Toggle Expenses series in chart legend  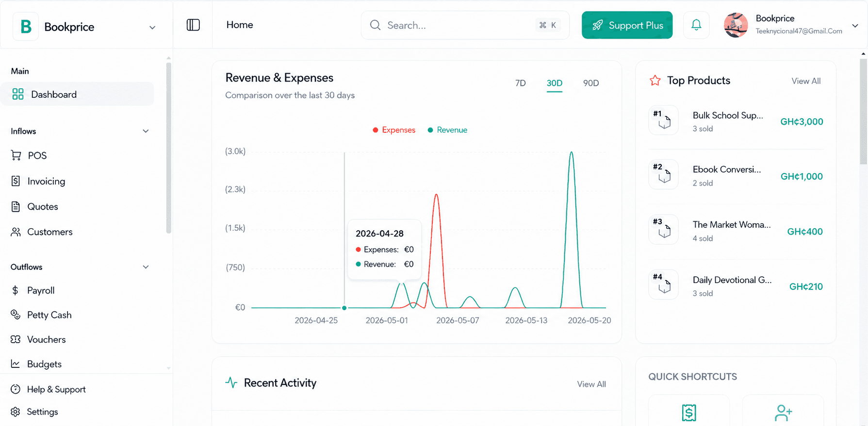[393, 130]
